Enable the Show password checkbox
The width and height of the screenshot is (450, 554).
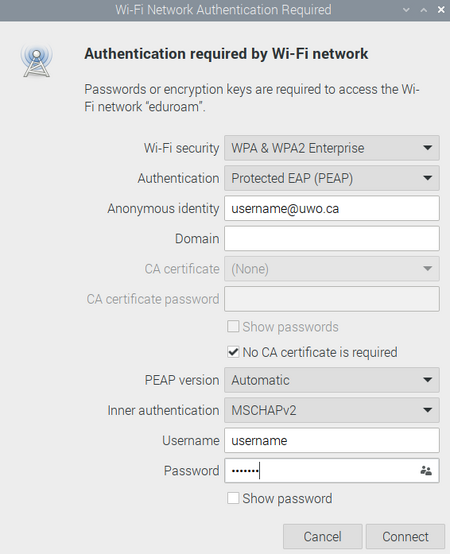(x=233, y=498)
